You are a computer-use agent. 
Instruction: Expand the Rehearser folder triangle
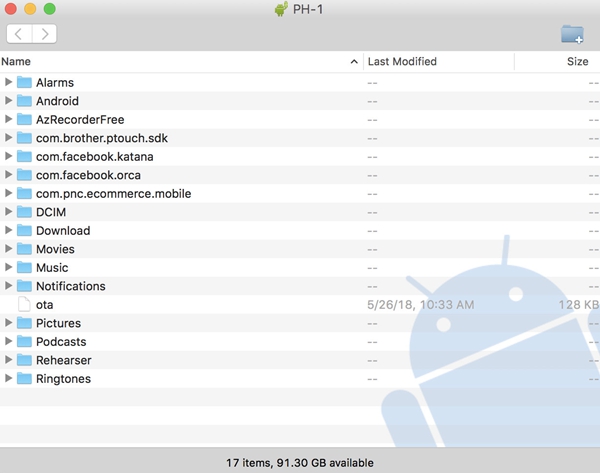click(x=8, y=359)
